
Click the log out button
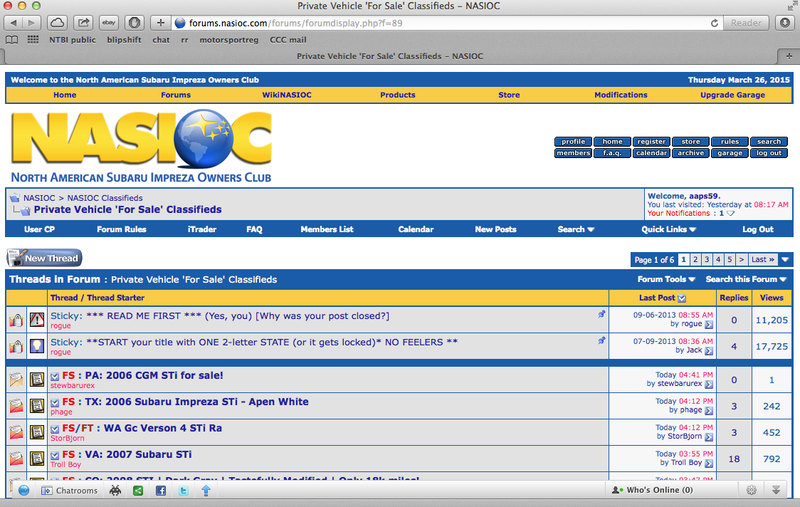(x=769, y=153)
